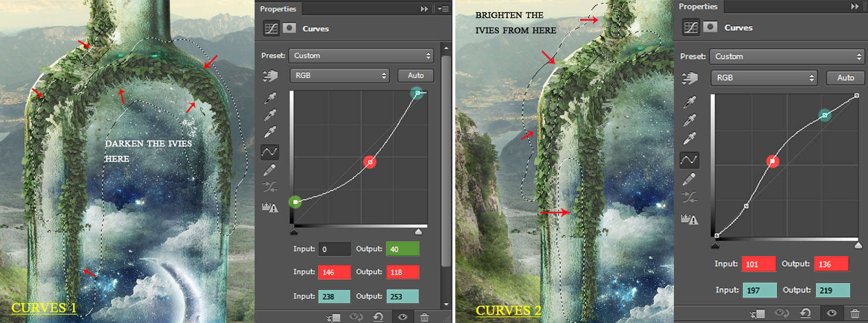Toggle layer visibility eye in right Properties panel
This screenshot has width=868, height=323.
(831, 314)
